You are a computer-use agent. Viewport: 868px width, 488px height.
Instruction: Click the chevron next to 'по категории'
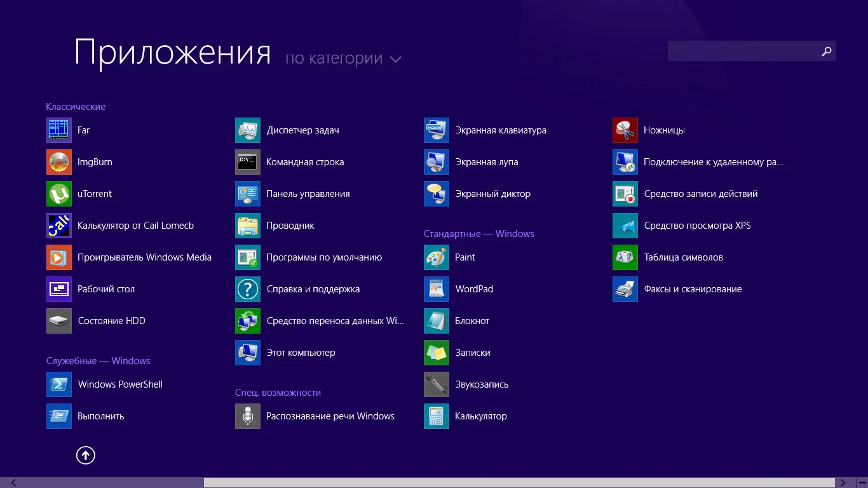click(x=395, y=60)
